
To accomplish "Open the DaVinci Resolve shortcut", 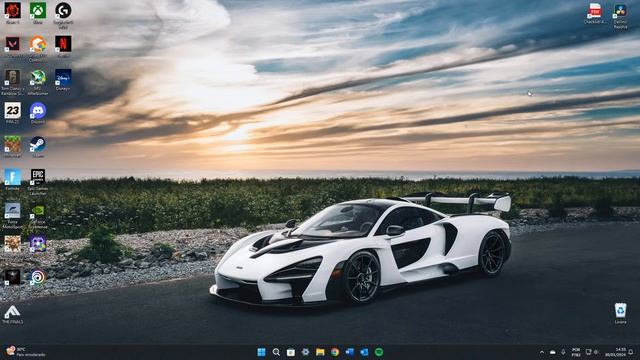I will 620,15.
